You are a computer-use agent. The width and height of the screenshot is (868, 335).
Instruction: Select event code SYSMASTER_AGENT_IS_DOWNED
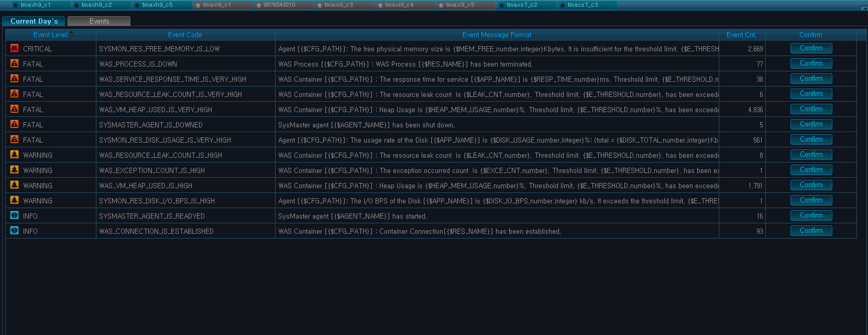coord(151,125)
